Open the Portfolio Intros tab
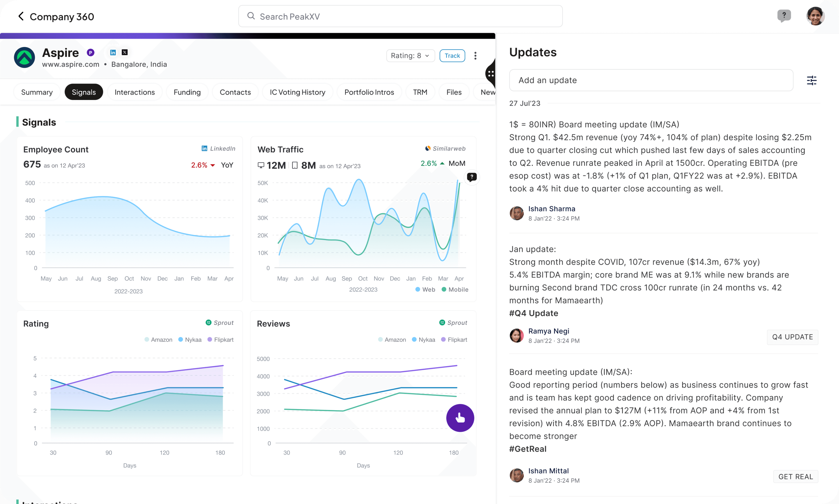 click(369, 92)
